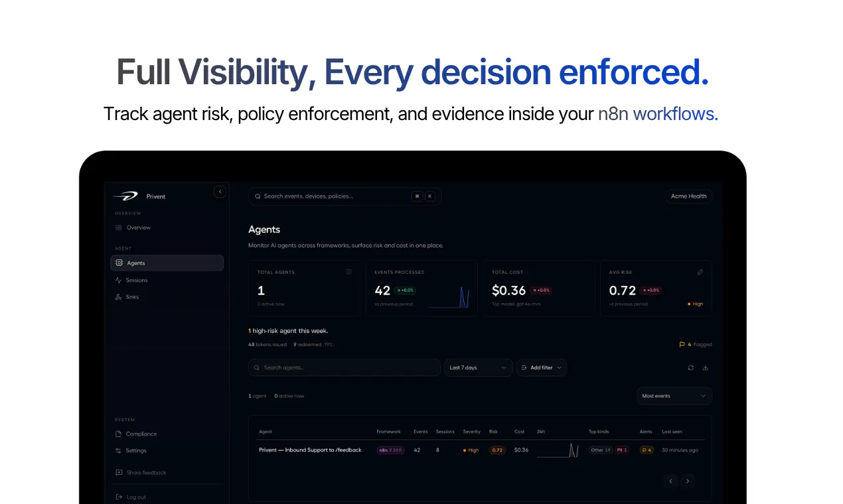Click the Overview grid icon
The height and width of the screenshot is (504, 843).
pyautogui.click(x=118, y=227)
